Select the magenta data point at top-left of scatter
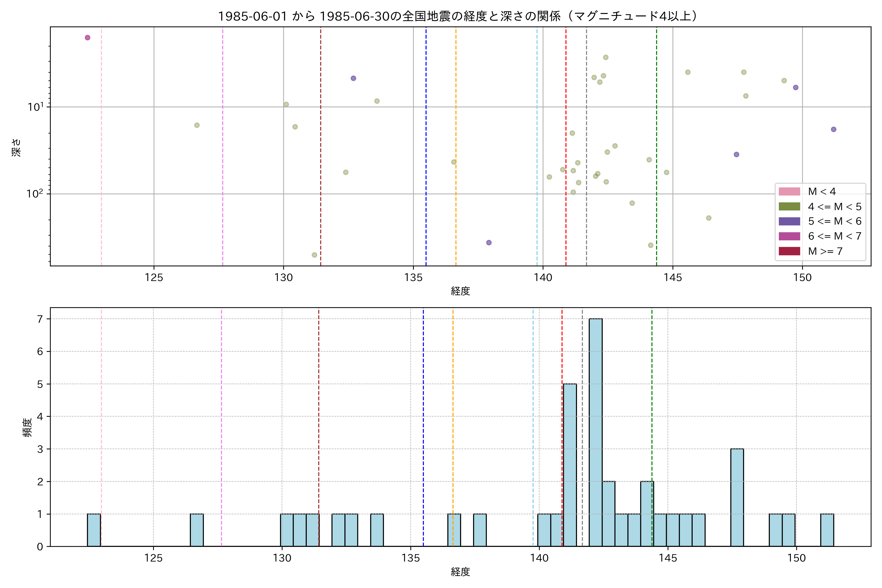The width and height of the screenshot is (882, 588). click(87, 37)
